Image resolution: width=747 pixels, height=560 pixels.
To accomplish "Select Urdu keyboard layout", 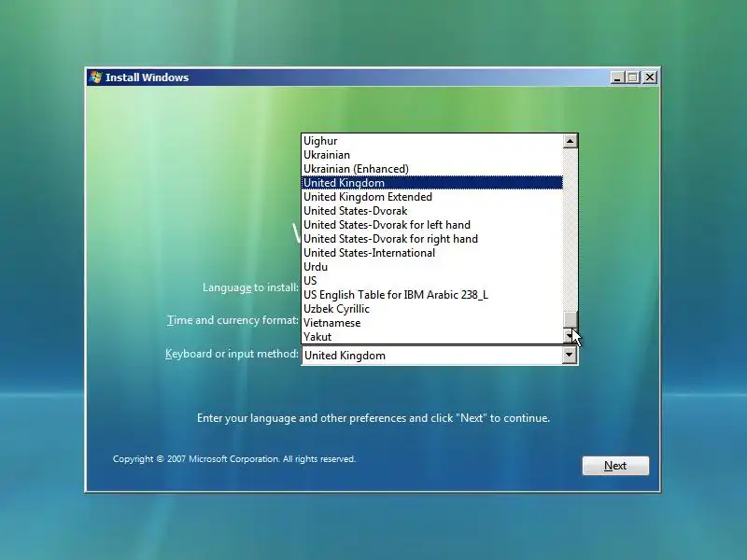I will tap(432, 267).
